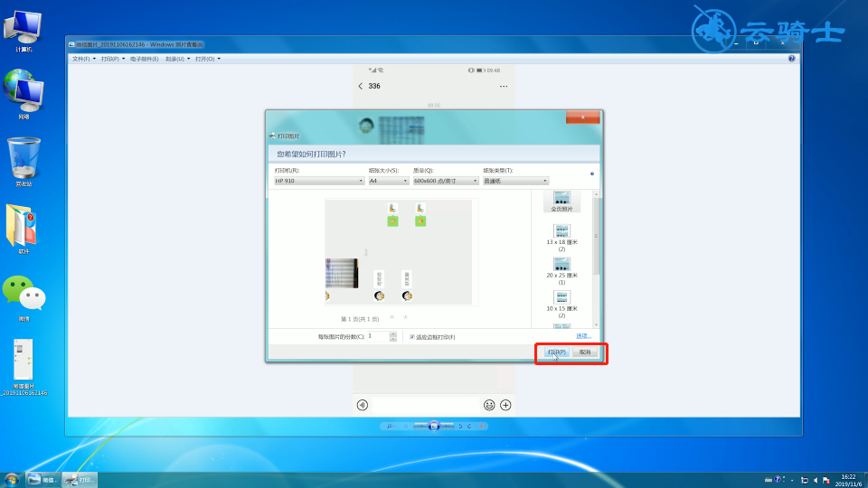The image size is (868, 488).
Task: Click the copies per picture number field
Action: click(x=378, y=336)
